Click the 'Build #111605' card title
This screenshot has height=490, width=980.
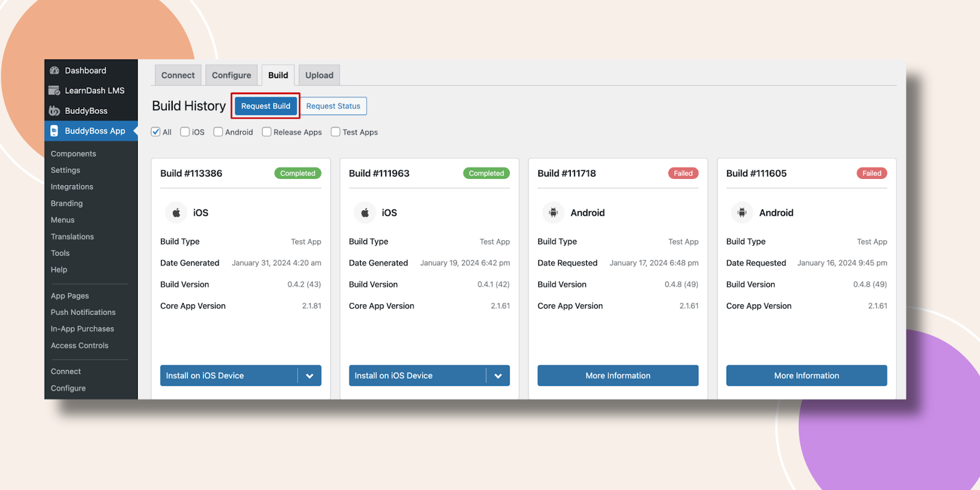tap(756, 173)
